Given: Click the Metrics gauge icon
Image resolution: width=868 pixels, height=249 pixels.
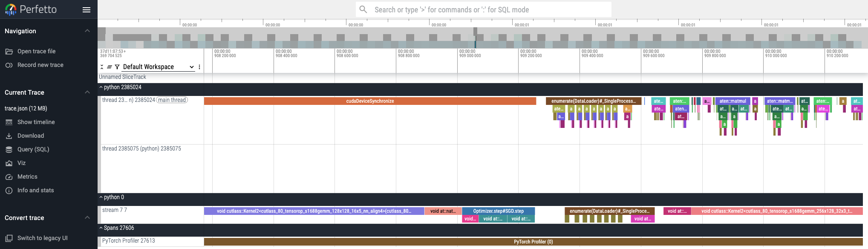Looking at the screenshot, I should click(9, 177).
